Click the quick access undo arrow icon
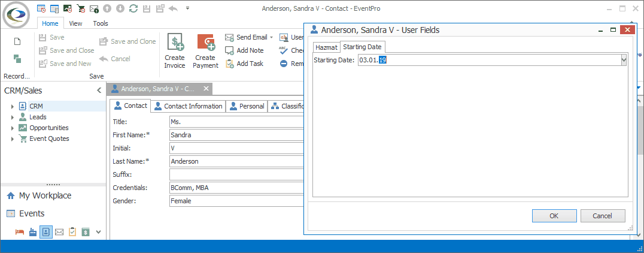 (x=173, y=8)
